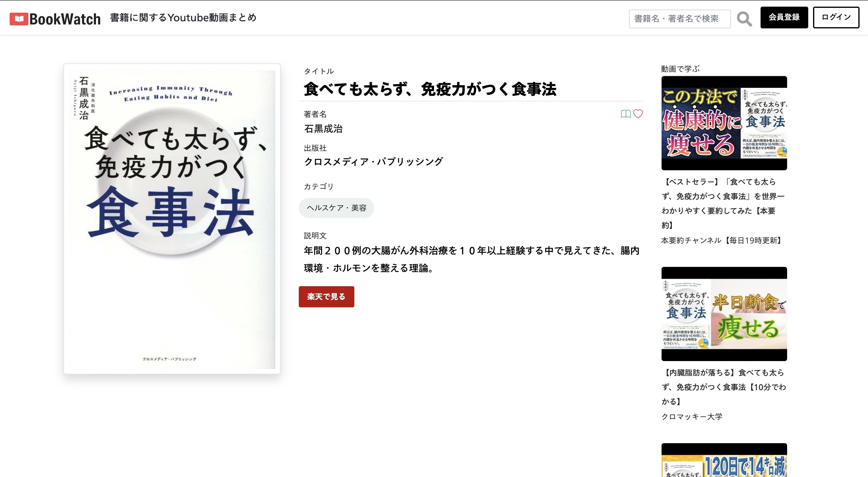Viewport: 868px width, 477px height.
Task: Focus the 書籍名・著者名で検索 search field
Action: pyautogui.click(x=680, y=19)
